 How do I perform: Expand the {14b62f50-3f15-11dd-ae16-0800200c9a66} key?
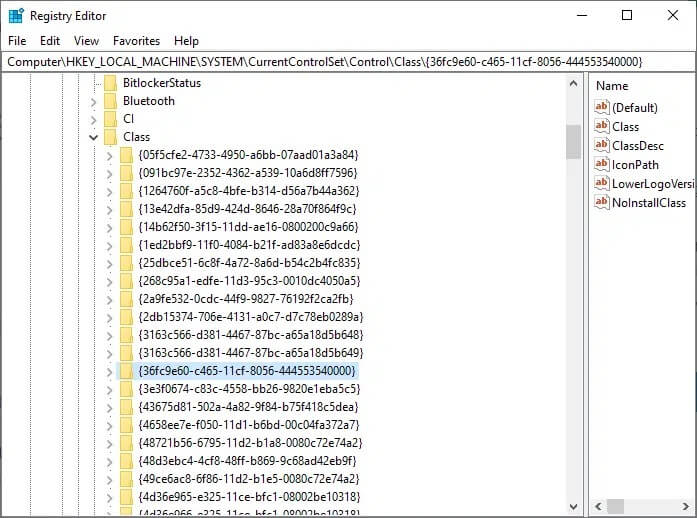(x=109, y=228)
